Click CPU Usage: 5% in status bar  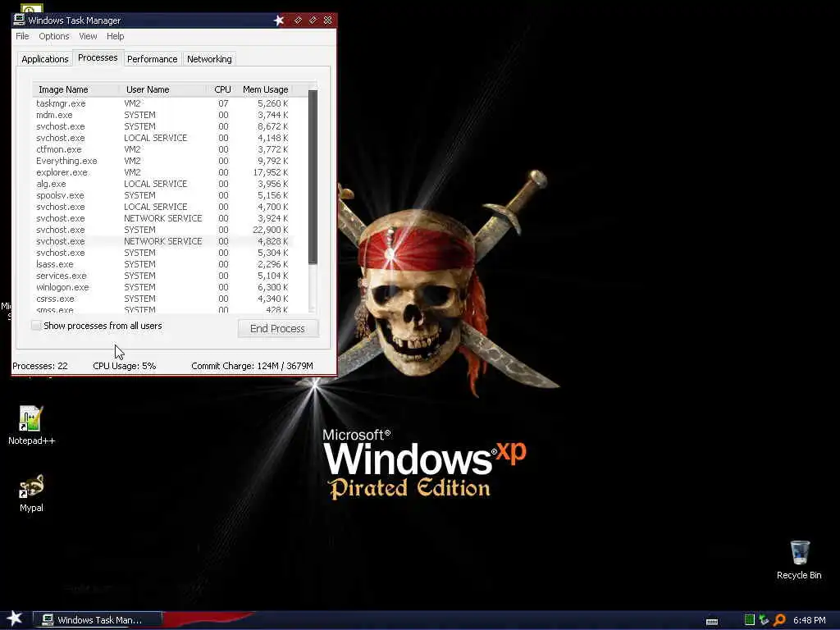click(x=125, y=366)
